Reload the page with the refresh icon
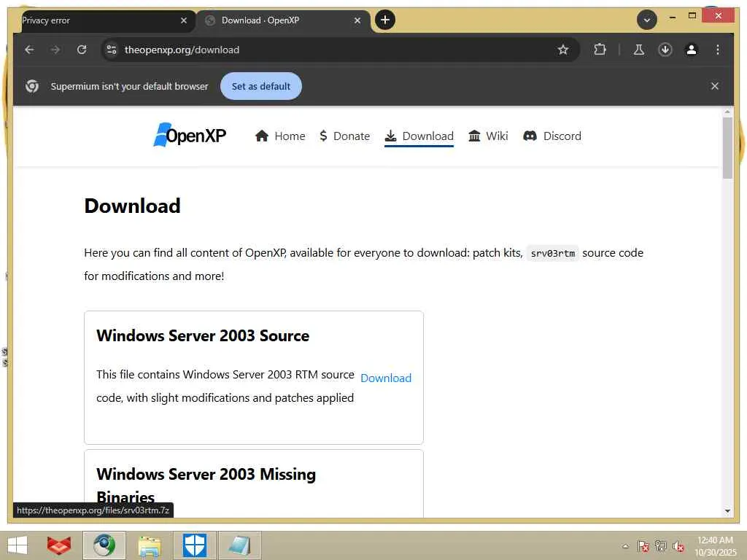The width and height of the screenshot is (747, 560). 82,50
